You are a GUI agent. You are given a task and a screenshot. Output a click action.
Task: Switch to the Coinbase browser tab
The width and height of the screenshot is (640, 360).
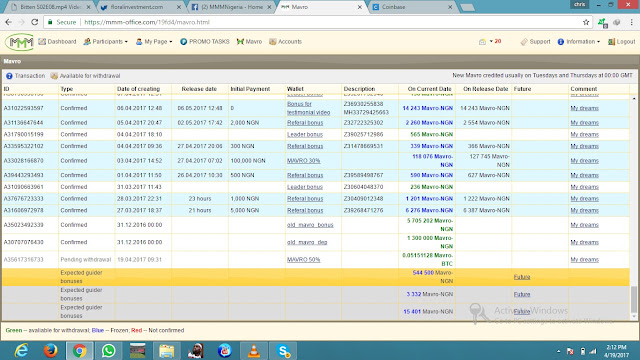point(412,7)
